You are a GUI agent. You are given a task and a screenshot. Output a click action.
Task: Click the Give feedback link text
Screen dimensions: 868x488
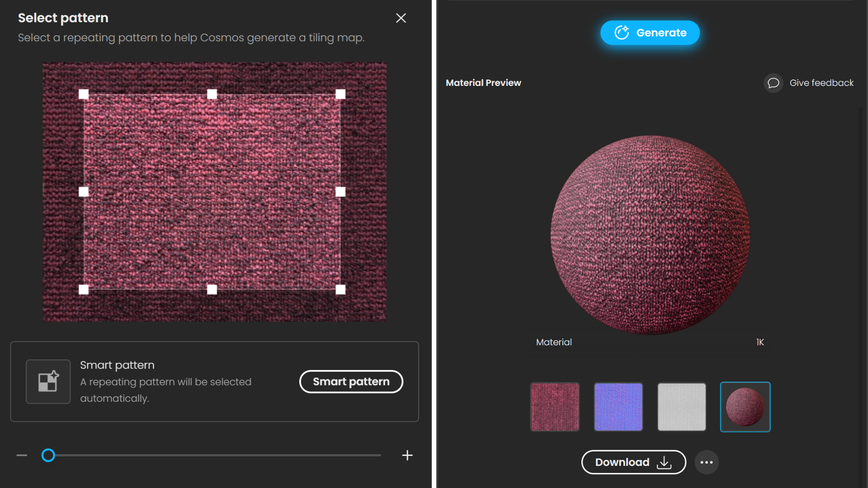(x=821, y=83)
